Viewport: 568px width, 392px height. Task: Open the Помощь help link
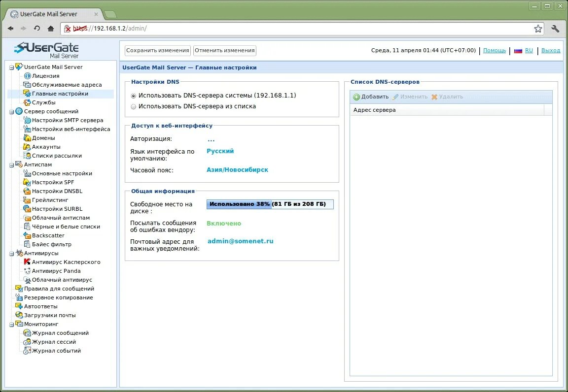tap(495, 50)
